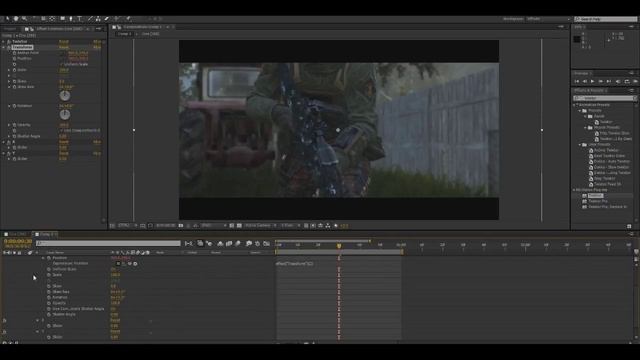The width and height of the screenshot is (640, 360).
Task: Select the Comp 1 timeline tab
Action: click(46, 234)
